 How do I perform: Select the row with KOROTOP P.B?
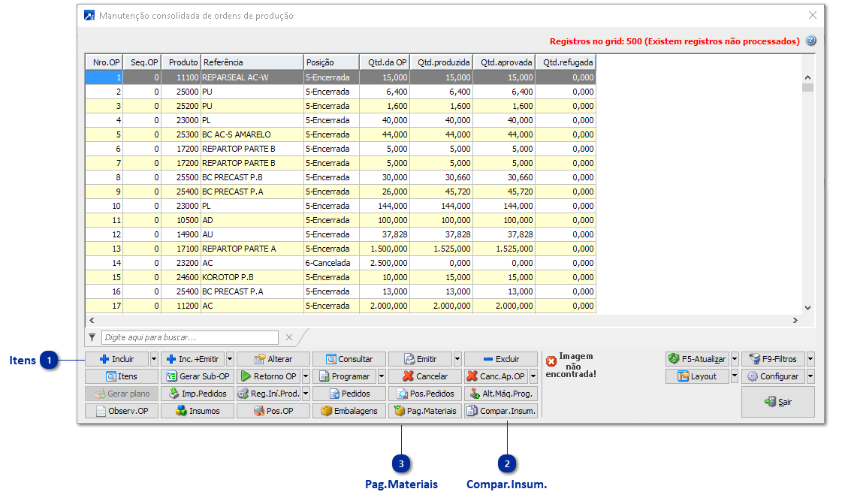tap(251, 277)
